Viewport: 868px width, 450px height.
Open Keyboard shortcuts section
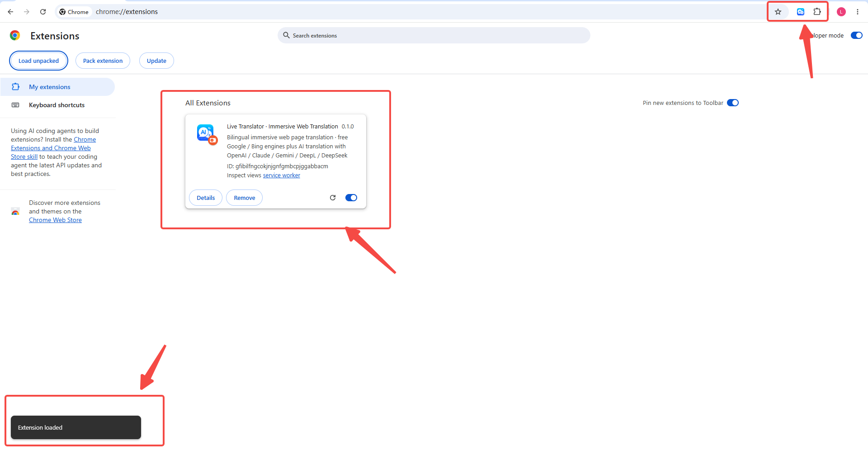click(57, 105)
